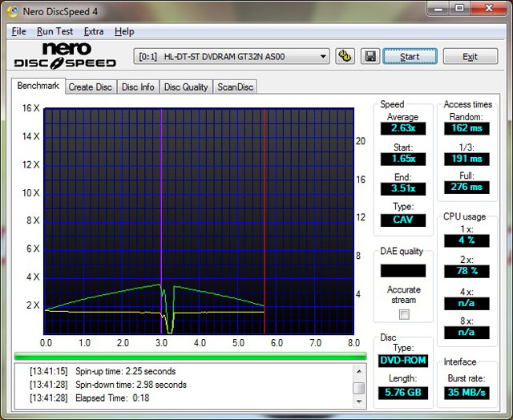
Task: Click the save floppy disk icon
Action: 370,56
